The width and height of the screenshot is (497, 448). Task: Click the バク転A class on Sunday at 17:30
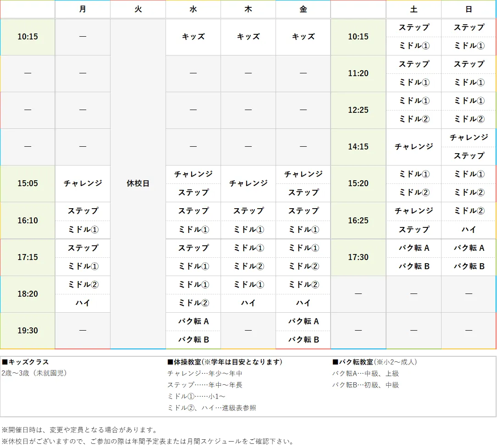pos(468,248)
